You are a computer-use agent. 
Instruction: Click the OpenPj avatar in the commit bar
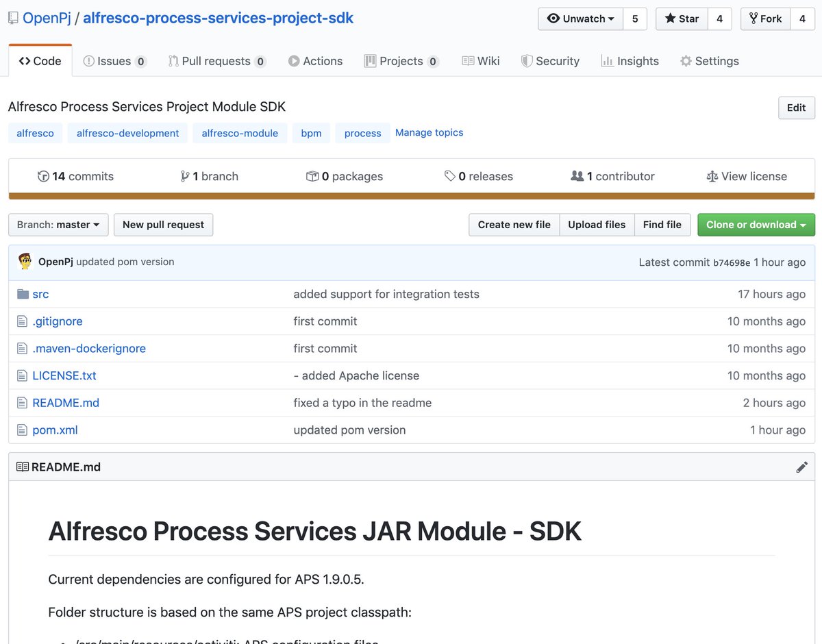tap(25, 262)
